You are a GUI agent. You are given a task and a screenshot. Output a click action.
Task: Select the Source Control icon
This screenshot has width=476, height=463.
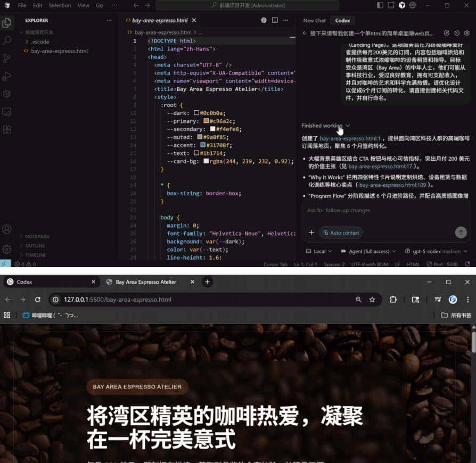click(x=7, y=57)
